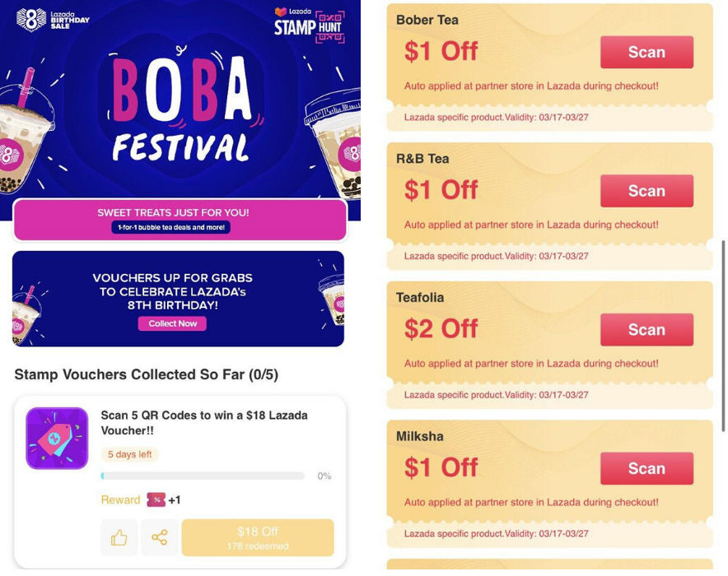The width and height of the screenshot is (728, 576).
Task: Click the QR scan progress bar
Action: (x=203, y=476)
